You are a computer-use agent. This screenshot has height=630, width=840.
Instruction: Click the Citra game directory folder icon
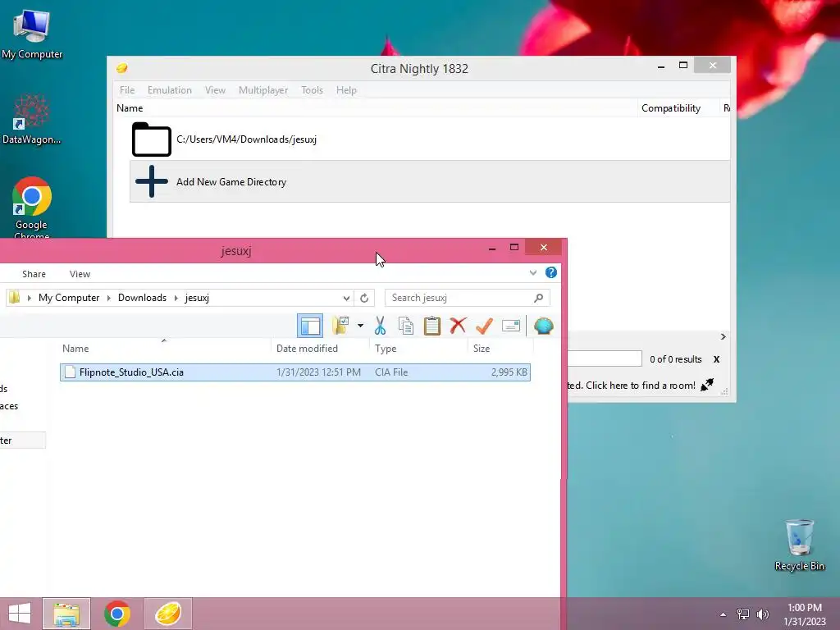pos(151,139)
